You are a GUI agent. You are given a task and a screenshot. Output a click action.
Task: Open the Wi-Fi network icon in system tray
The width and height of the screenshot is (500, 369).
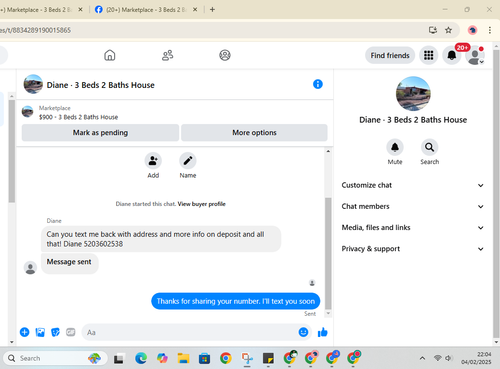pos(437,358)
